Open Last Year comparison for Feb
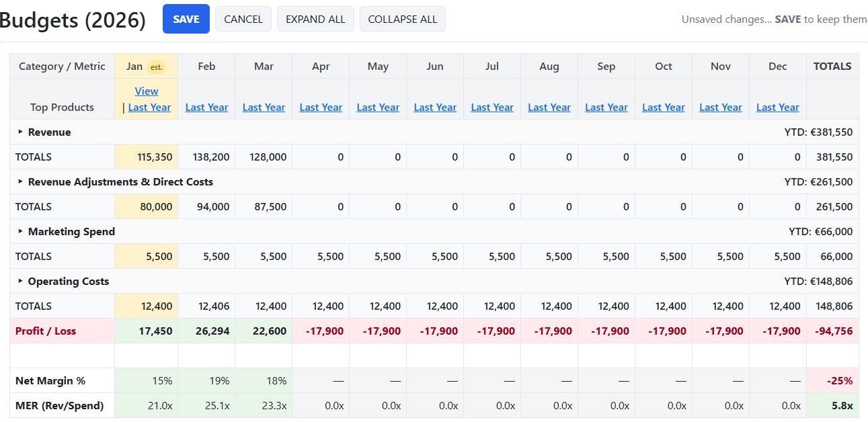The image size is (868, 422). coord(206,107)
